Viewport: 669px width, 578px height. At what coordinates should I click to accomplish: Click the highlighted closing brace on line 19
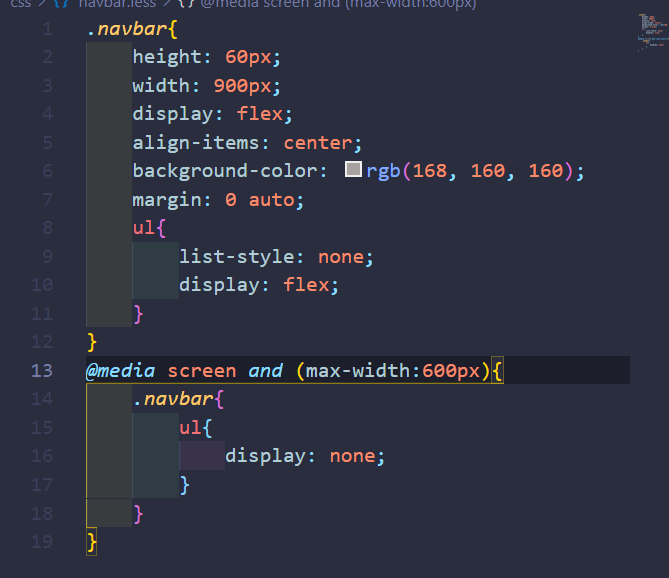[92, 542]
